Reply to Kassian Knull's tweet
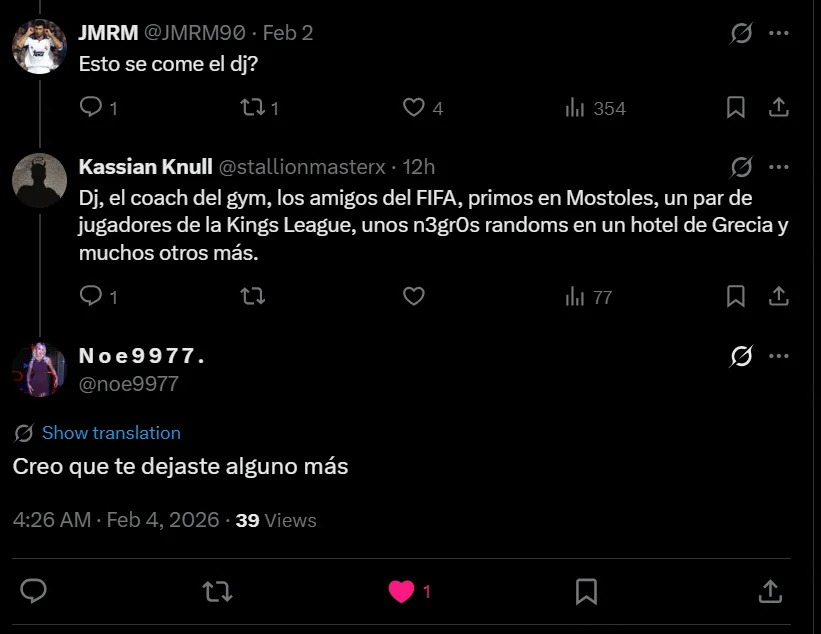Viewport: 821px width, 634px height. pos(91,296)
